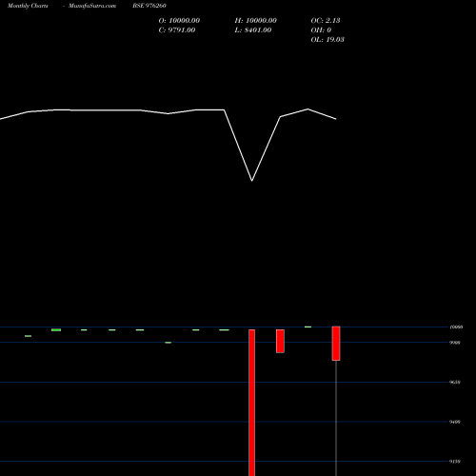Click the final endpoint of the white line
The image size is (476, 476).
(x=336, y=119)
